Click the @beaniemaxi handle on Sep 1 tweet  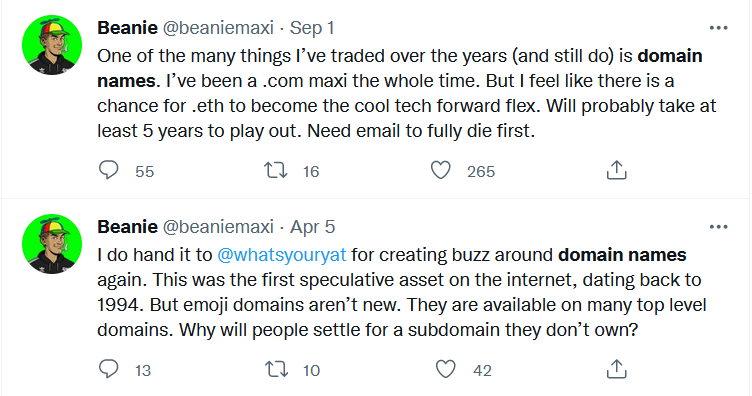point(218,28)
